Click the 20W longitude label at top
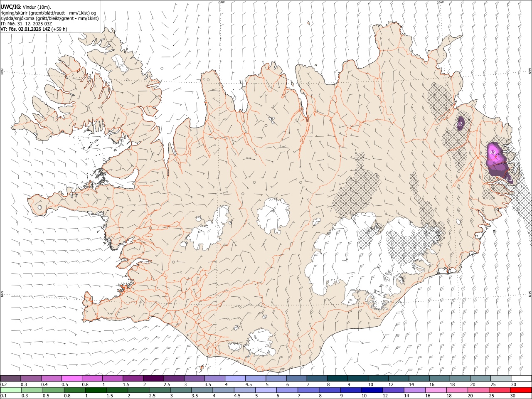Viewport: 532px width, 399px height. pyautogui.click(x=222, y=2)
